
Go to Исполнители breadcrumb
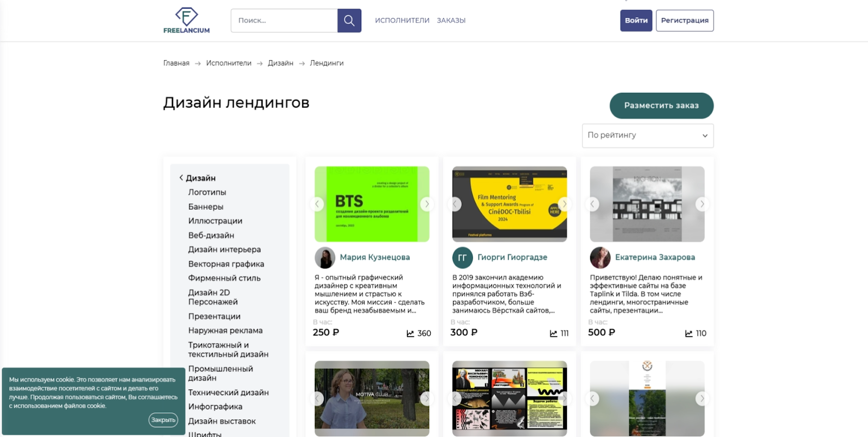(229, 63)
